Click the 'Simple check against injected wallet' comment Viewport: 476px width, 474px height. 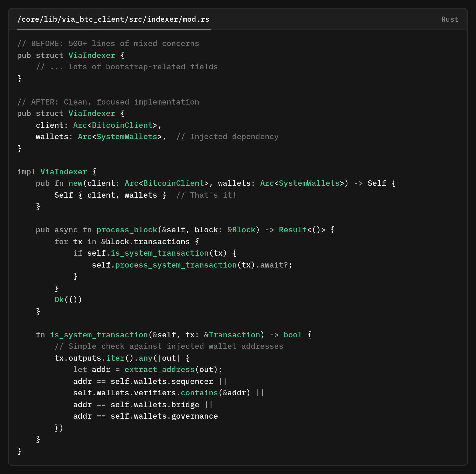[x=169, y=346]
